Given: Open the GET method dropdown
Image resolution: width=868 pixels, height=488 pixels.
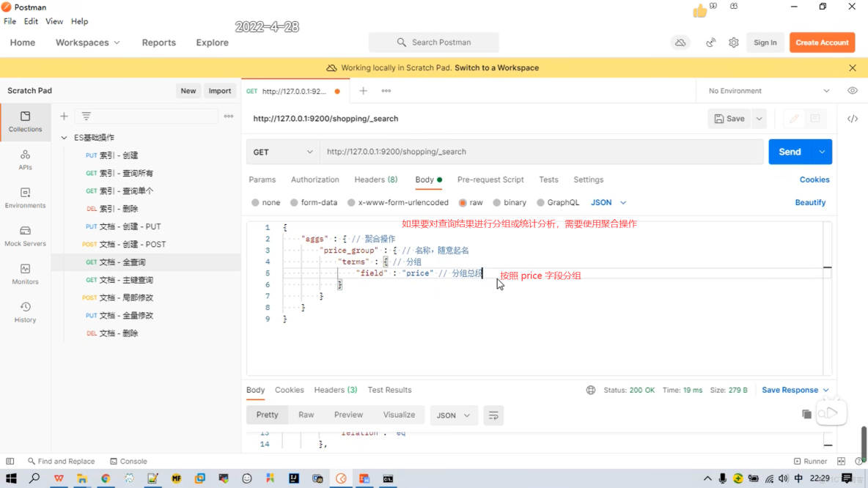Looking at the screenshot, I should click(282, 152).
